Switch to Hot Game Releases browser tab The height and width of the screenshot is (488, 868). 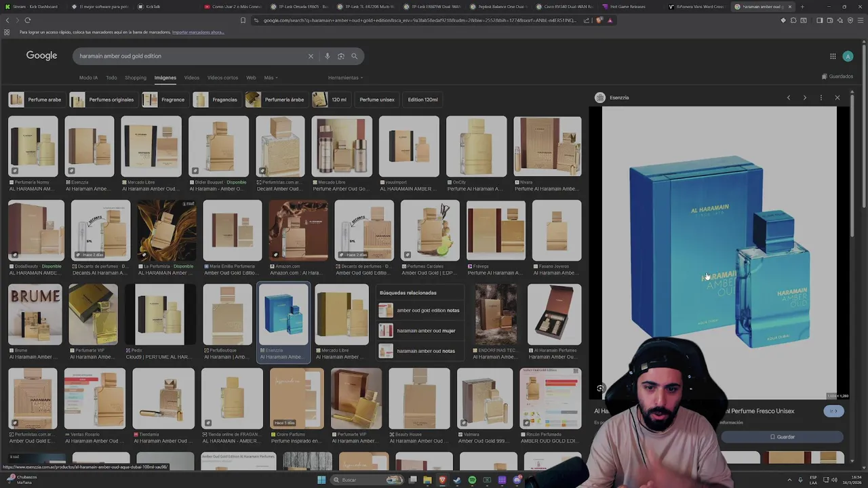point(627,7)
